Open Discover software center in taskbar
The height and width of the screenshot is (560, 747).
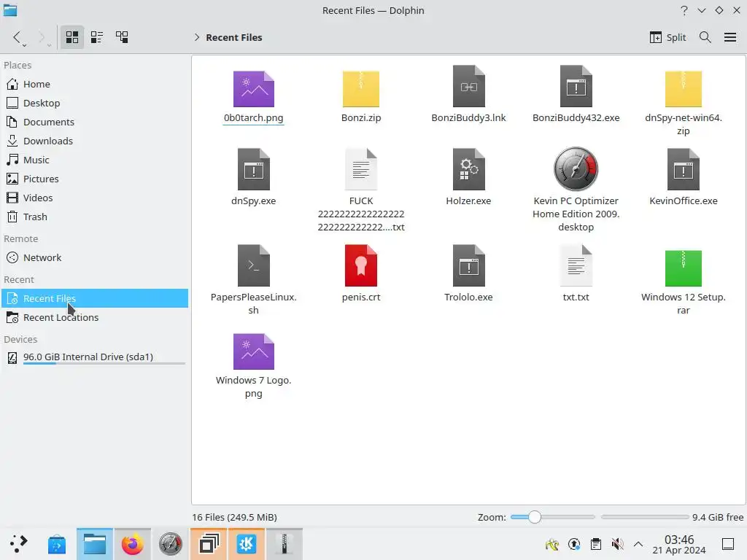[x=57, y=544]
